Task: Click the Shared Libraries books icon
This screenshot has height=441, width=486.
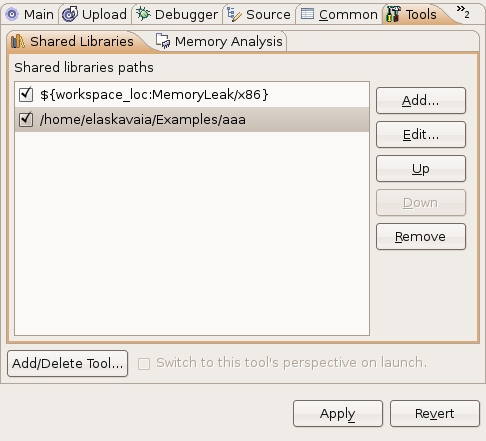Action: (18, 41)
